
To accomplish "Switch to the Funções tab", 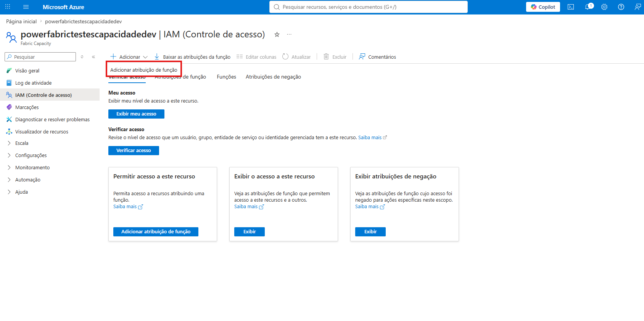I will tap(227, 77).
